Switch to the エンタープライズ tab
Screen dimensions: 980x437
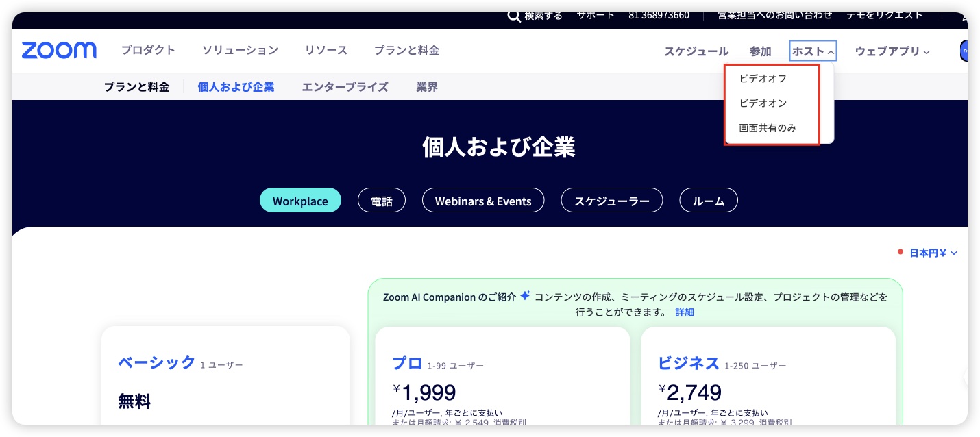345,86
